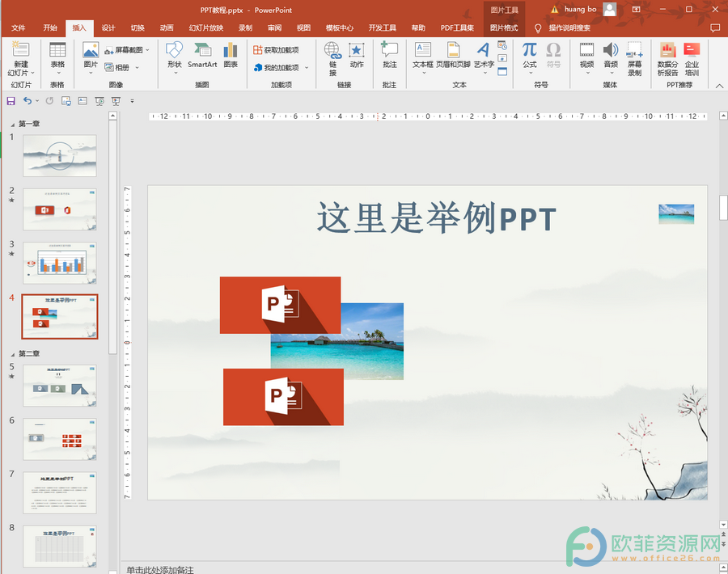The image size is (728, 574).
Task: Insert slide number icon
Action: coord(502,58)
